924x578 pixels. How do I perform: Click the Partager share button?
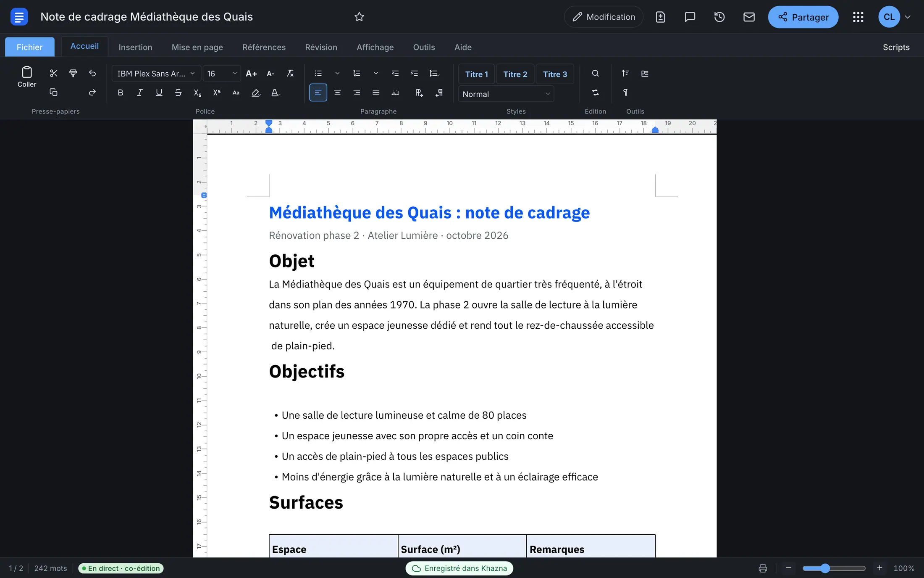pyautogui.click(x=803, y=17)
